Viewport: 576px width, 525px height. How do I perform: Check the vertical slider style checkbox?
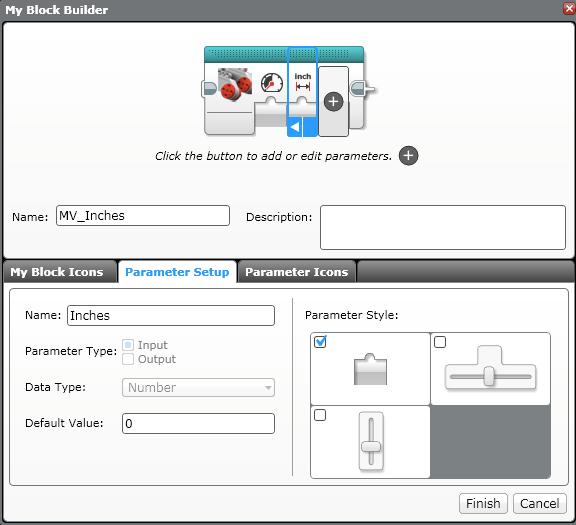320,415
